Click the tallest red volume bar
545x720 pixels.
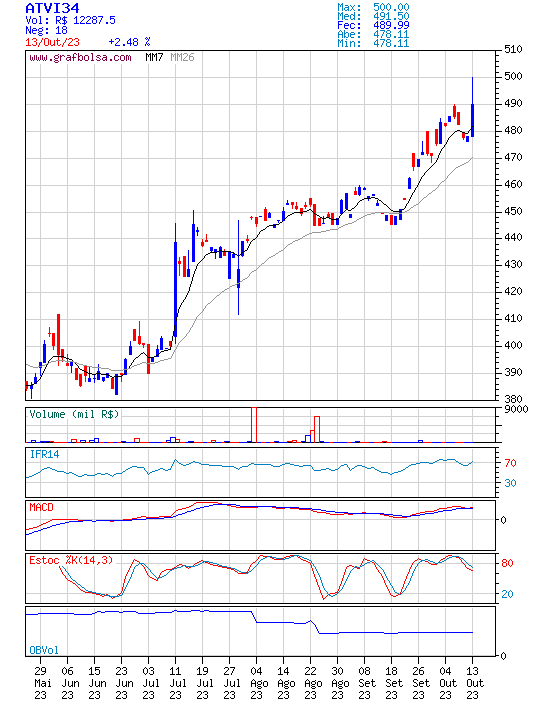(253, 425)
